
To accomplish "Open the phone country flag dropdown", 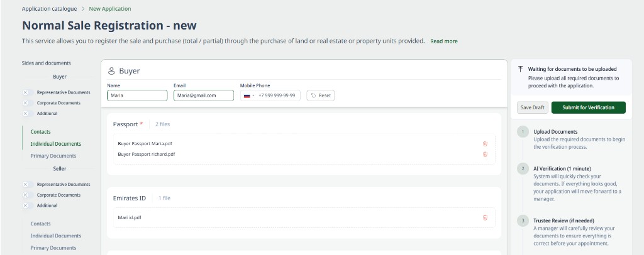I will coord(249,95).
